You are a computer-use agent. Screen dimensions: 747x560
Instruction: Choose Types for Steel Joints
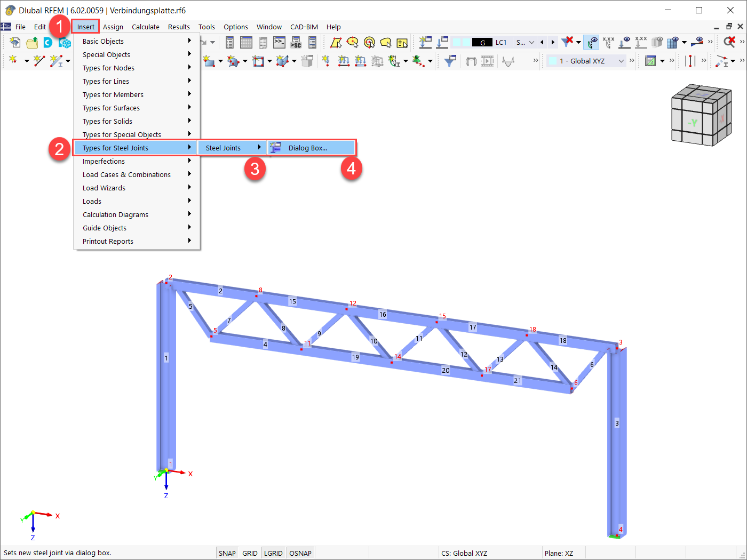click(x=137, y=148)
